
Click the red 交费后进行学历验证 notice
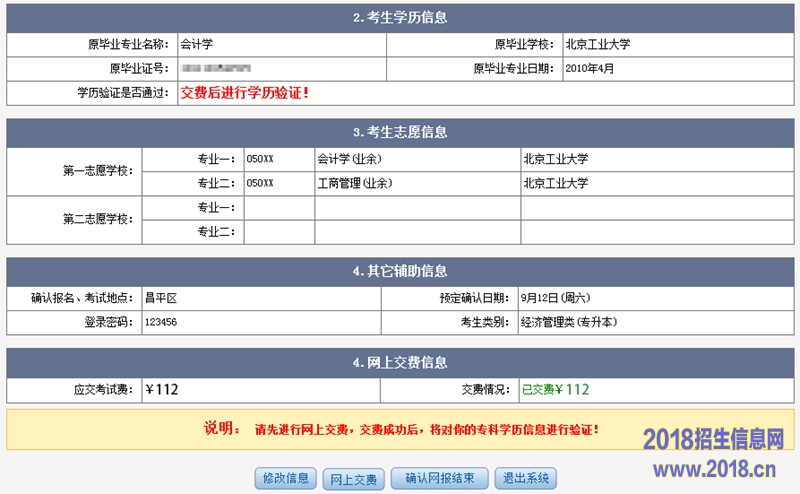pyautogui.click(x=244, y=93)
